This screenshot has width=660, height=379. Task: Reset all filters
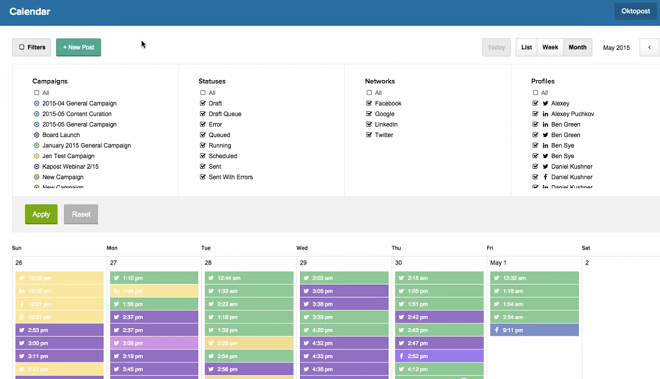point(81,214)
